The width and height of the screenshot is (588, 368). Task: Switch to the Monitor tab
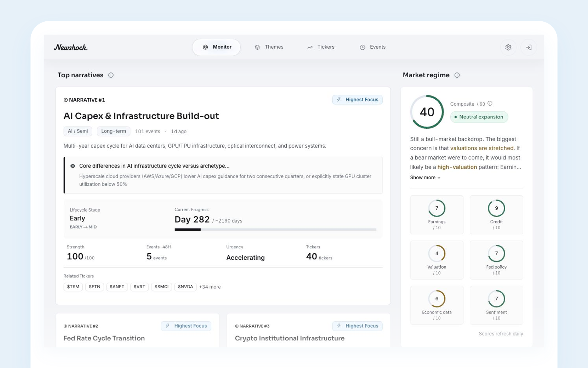point(216,47)
